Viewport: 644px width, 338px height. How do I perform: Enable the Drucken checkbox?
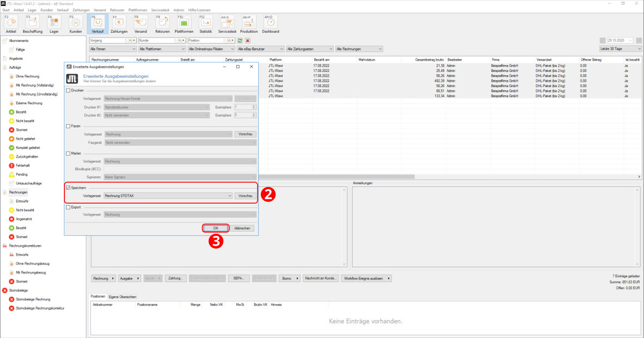click(68, 90)
